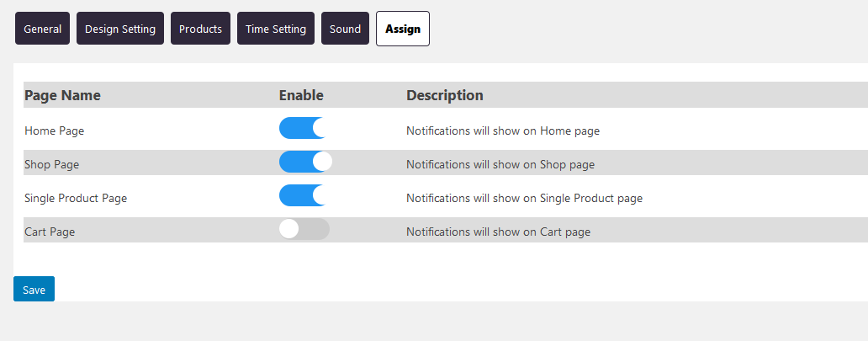868x341 pixels.
Task: Disable notifications toggle for Home Page
Action: [x=303, y=128]
